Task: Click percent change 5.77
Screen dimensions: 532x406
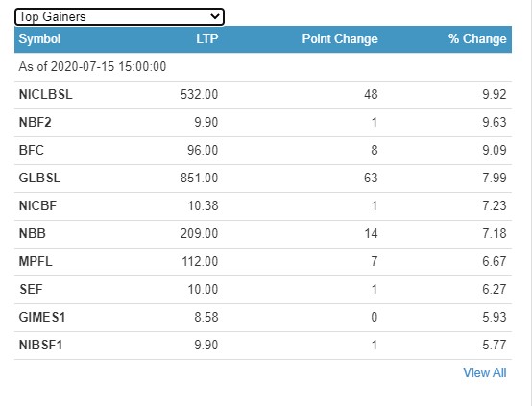Action: coord(495,345)
